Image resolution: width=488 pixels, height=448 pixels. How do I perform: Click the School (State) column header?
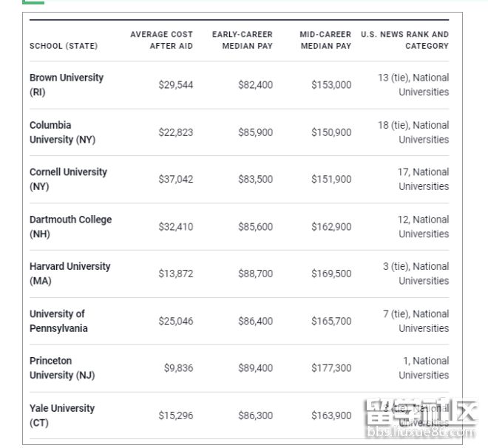click(x=64, y=46)
